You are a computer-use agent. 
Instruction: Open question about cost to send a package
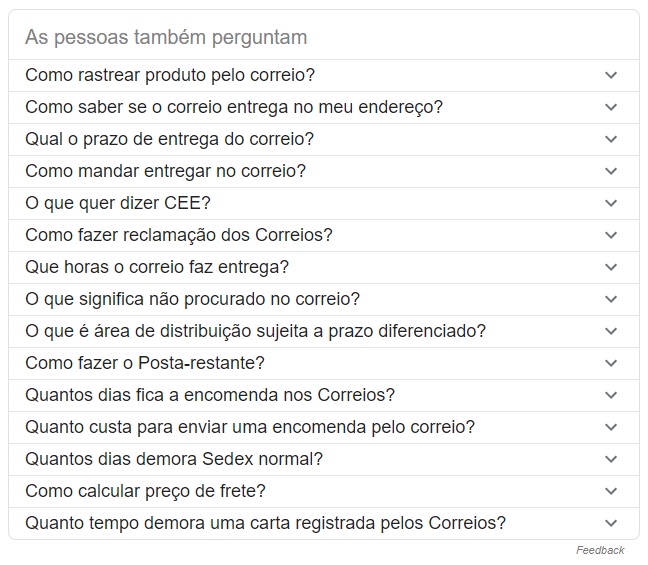[250, 427]
